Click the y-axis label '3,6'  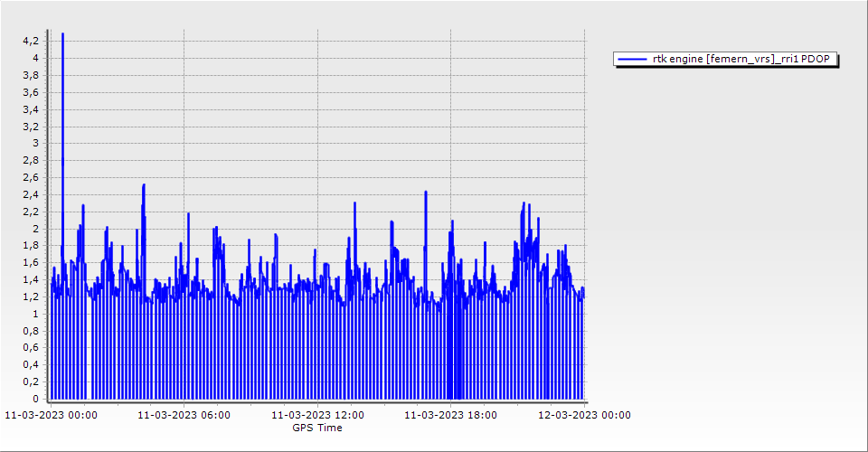(30, 92)
